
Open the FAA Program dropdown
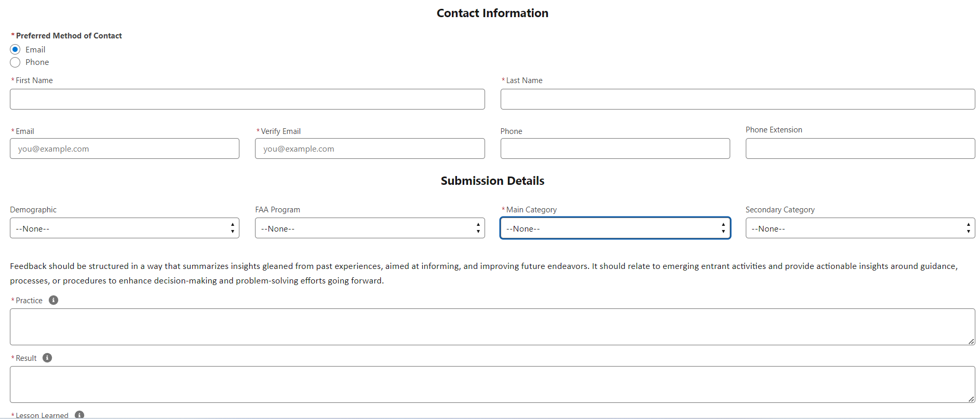(369, 228)
